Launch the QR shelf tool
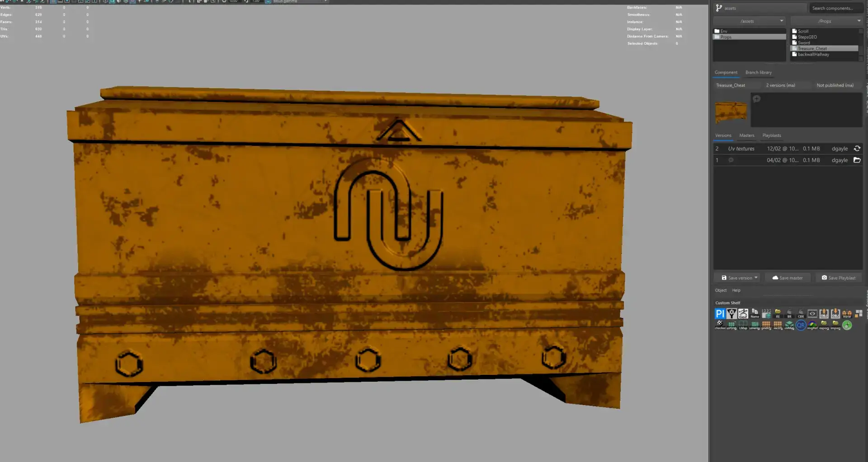 tap(801, 325)
